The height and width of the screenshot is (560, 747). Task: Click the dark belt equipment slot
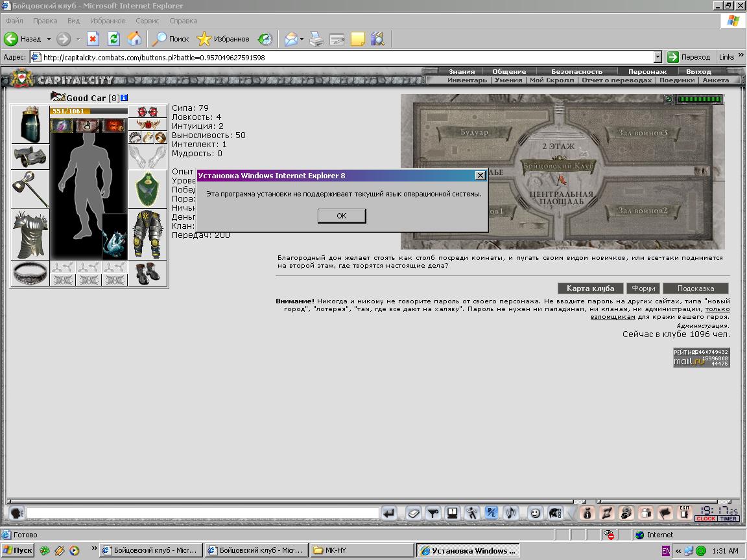pos(30,274)
